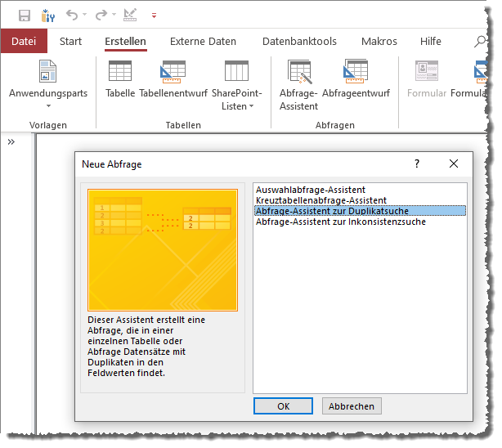This screenshot has width=502, height=448.
Task: Click the Tabelle icon in ribbon
Action: 120,80
